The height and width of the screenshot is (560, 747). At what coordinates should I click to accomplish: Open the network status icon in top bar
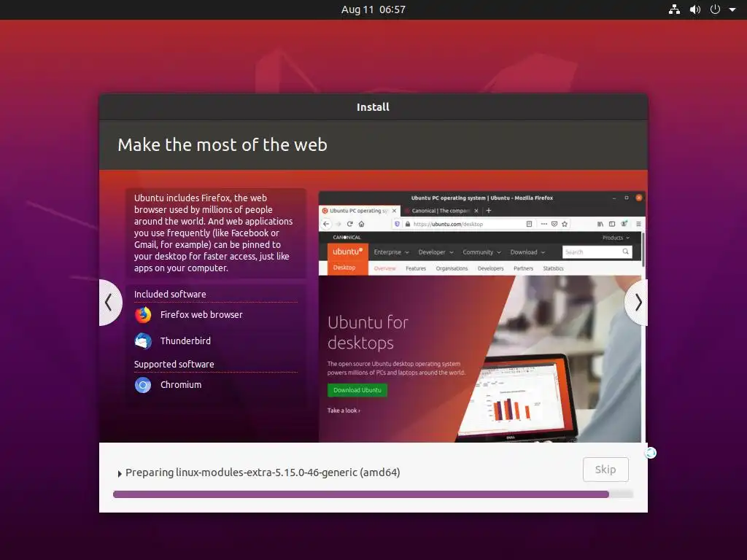674,9
